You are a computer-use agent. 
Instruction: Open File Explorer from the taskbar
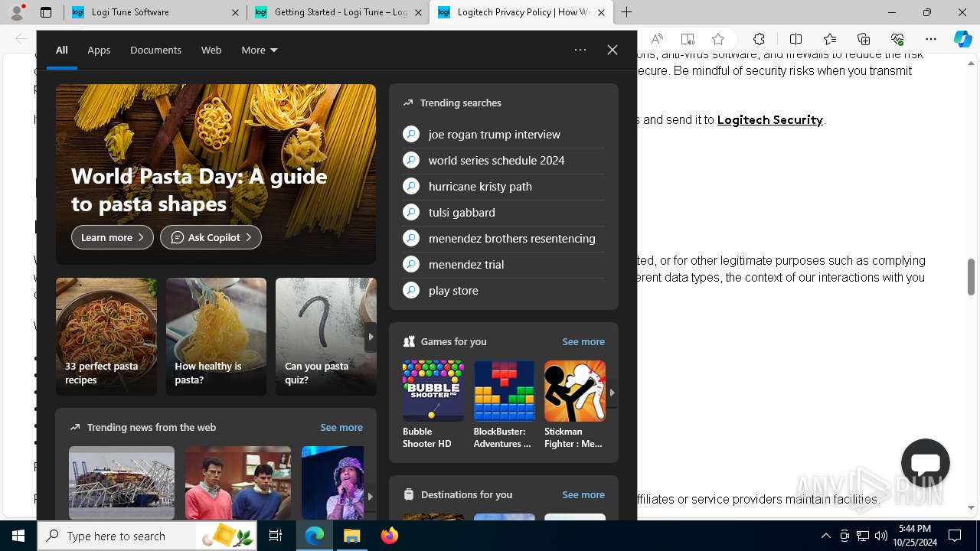pyautogui.click(x=352, y=536)
